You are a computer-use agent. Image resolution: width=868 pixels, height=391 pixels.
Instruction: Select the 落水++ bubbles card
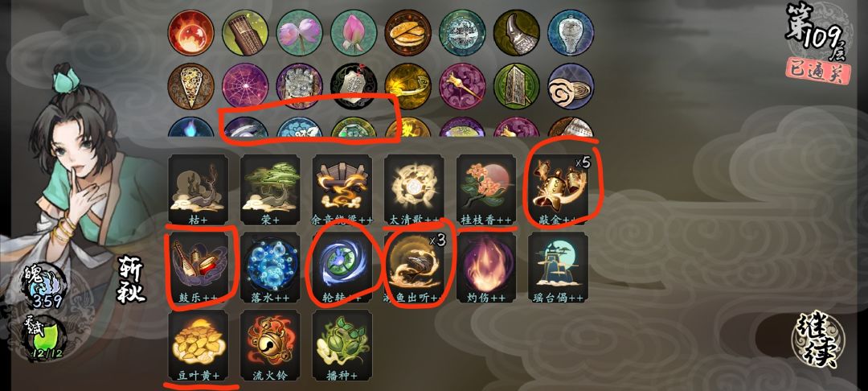click(270, 267)
